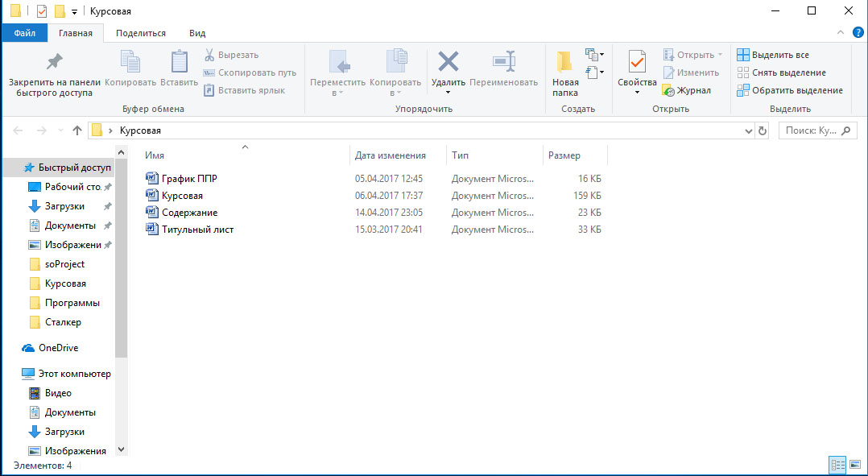The height and width of the screenshot is (476, 868).
Task: Click the Pin to Quick Access pushpin icon
Action: [54, 62]
